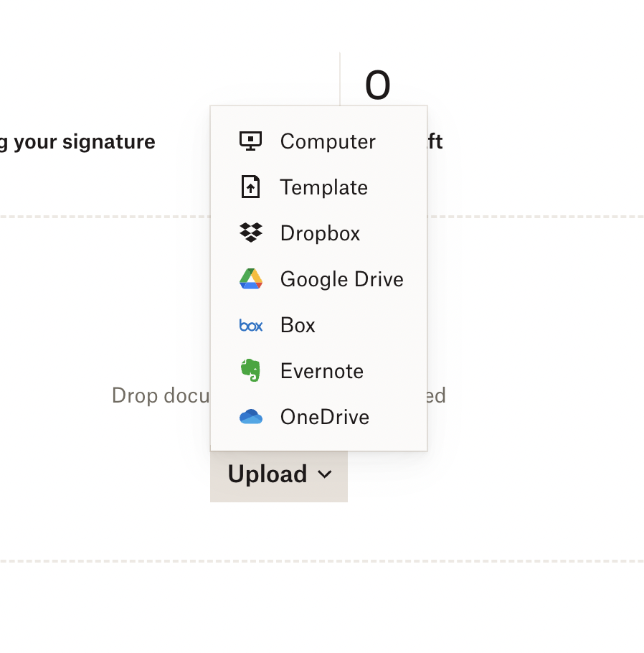644x653 pixels.
Task: Select the OneDrive text label
Action: click(x=324, y=417)
